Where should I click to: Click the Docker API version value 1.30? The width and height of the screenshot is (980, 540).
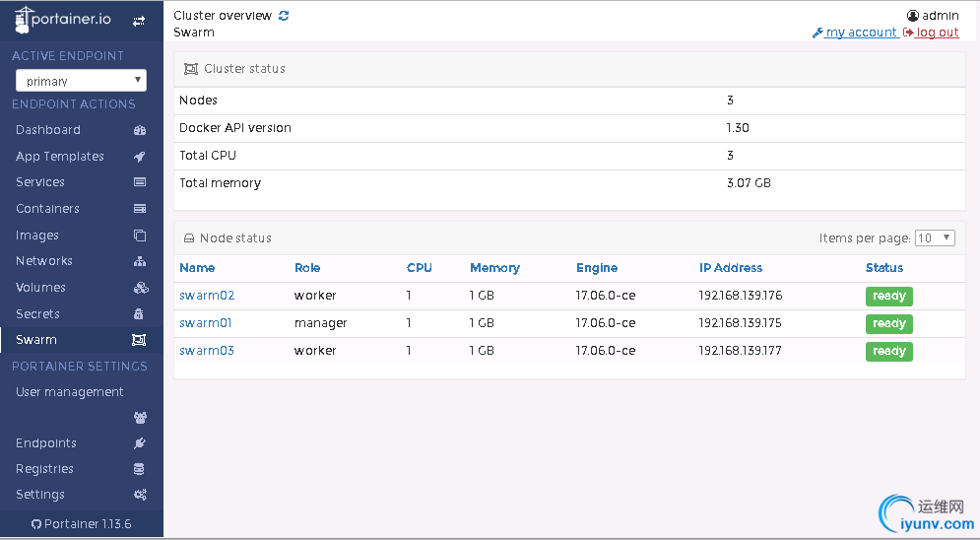click(x=738, y=127)
